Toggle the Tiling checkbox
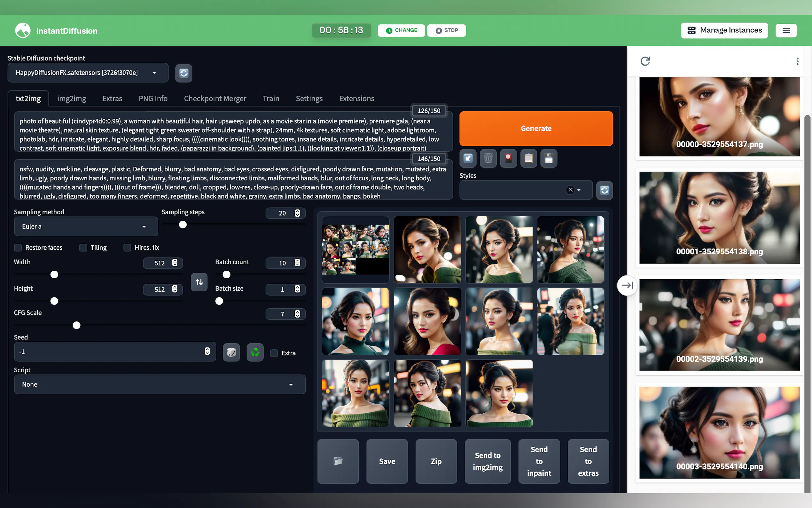This screenshot has width=812, height=508. pyautogui.click(x=83, y=248)
